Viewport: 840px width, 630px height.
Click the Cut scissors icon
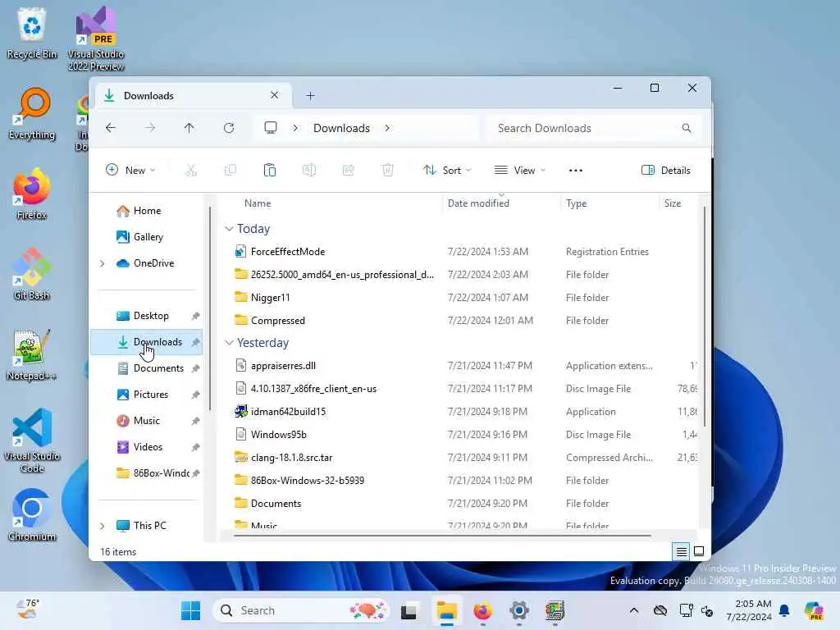click(x=191, y=171)
